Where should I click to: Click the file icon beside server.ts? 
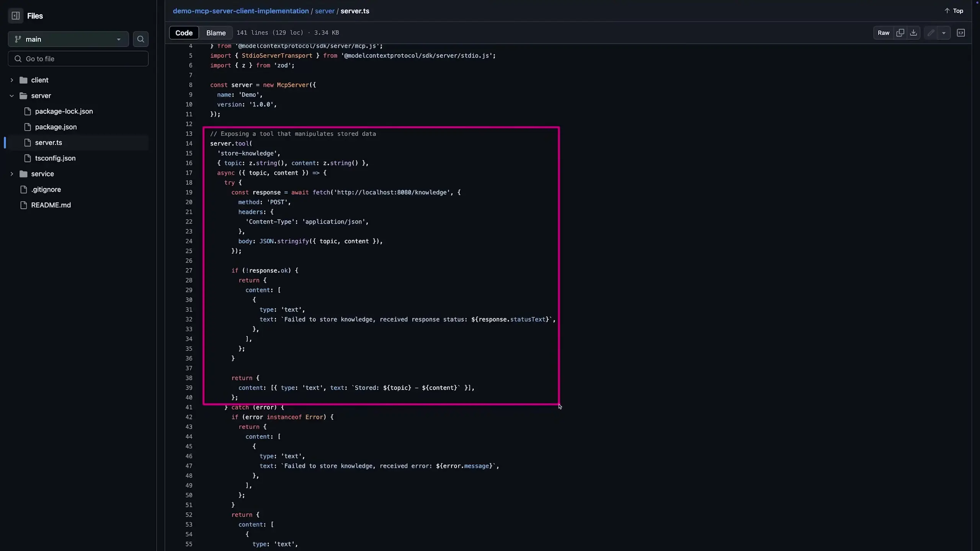click(28, 143)
